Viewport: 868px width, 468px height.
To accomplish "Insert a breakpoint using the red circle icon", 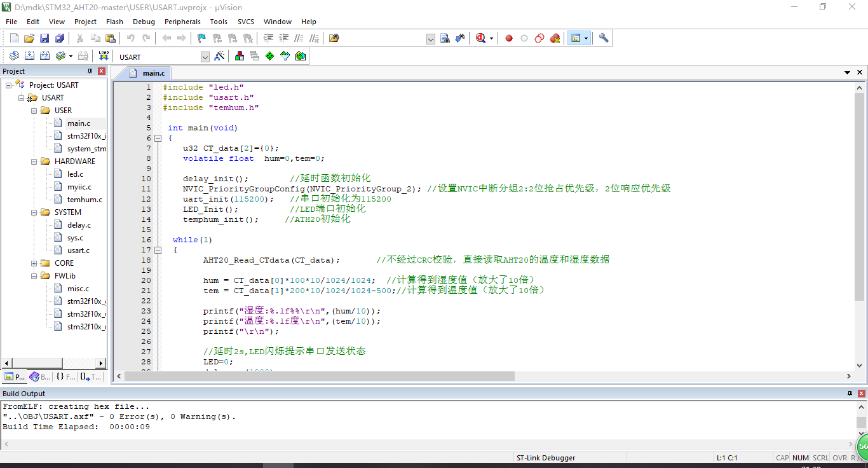I will [509, 38].
